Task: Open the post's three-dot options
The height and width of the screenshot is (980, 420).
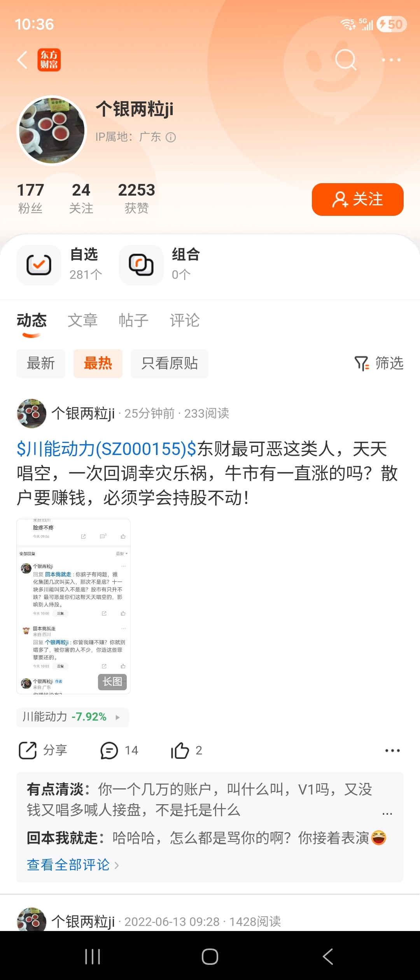Action: click(x=392, y=750)
